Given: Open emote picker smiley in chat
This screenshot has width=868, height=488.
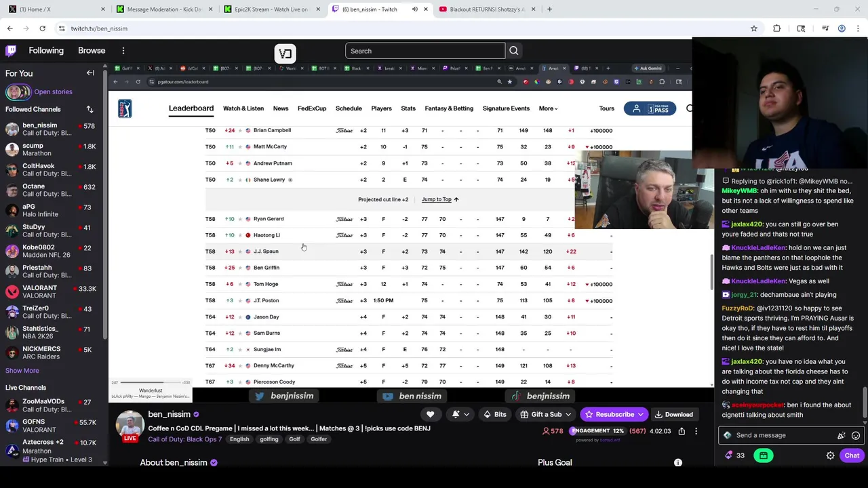Looking at the screenshot, I should [x=856, y=436].
